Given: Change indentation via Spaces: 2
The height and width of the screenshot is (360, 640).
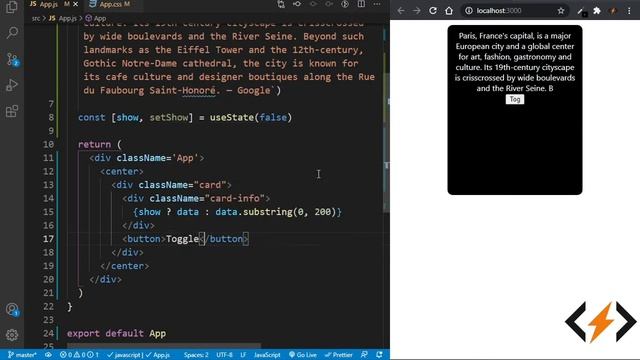Looking at the screenshot, I should [x=196, y=355].
